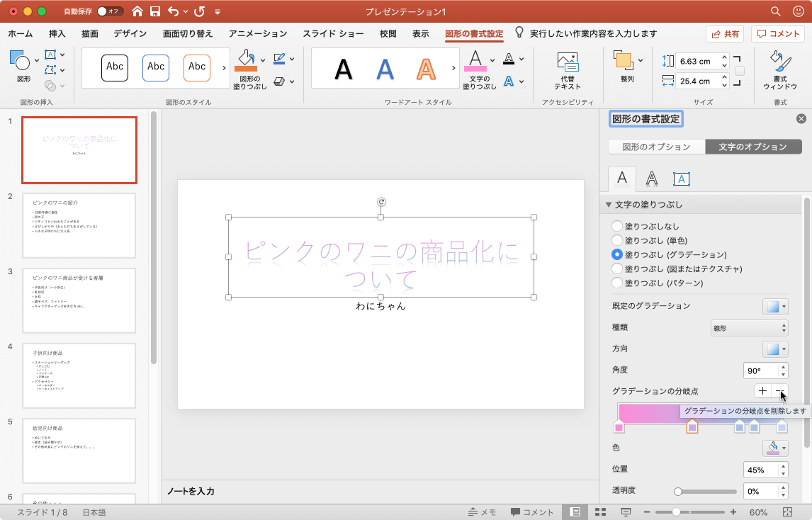Open the 種類 gradient type dropdown

(750, 327)
